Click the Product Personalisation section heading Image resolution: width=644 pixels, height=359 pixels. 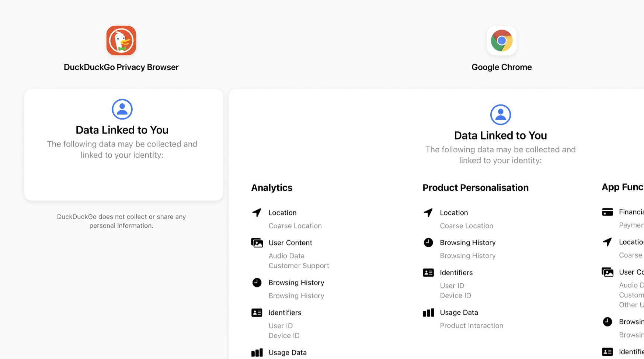pyautogui.click(x=475, y=188)
